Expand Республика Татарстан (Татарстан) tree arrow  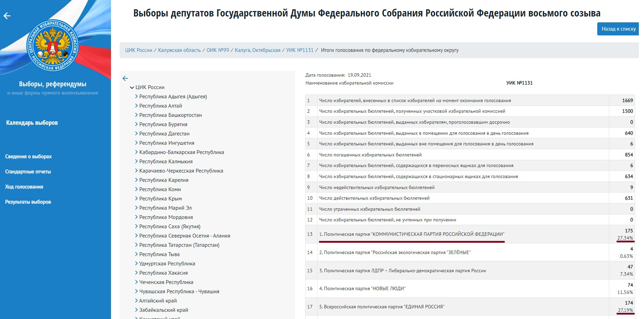point(136,245)
